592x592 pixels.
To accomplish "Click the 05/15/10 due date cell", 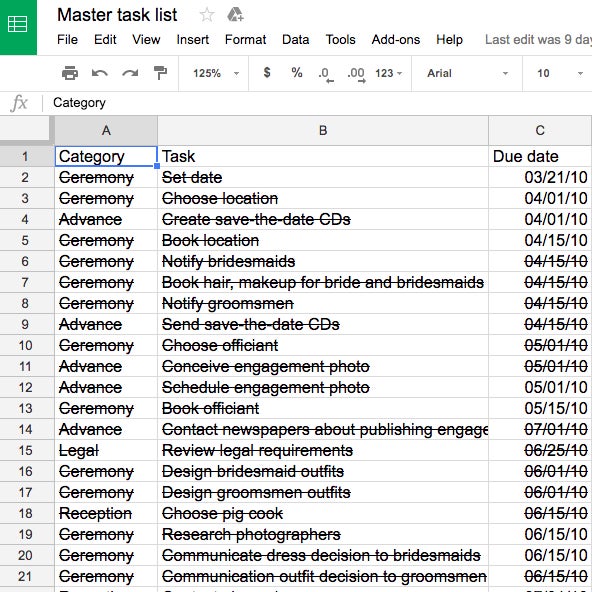I will tap(540, 409).
